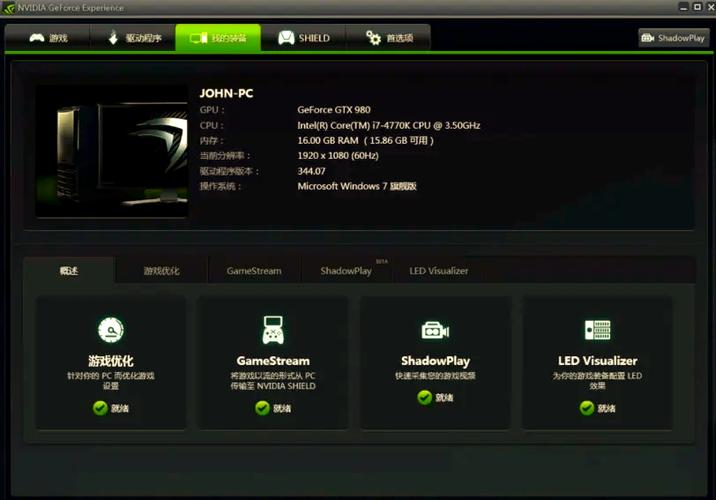Switch to the LED Visualizer sub-tab

(x=438, y=270)
